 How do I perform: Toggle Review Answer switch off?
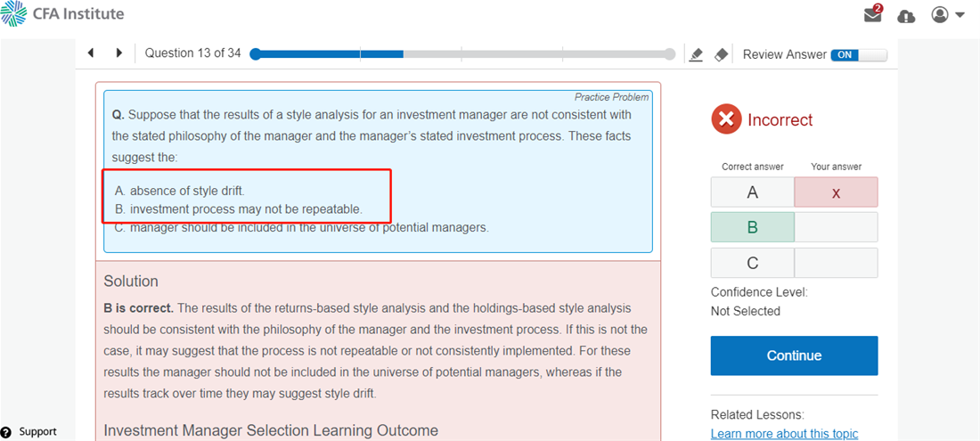pyautogui.click(x=859, y=54)
